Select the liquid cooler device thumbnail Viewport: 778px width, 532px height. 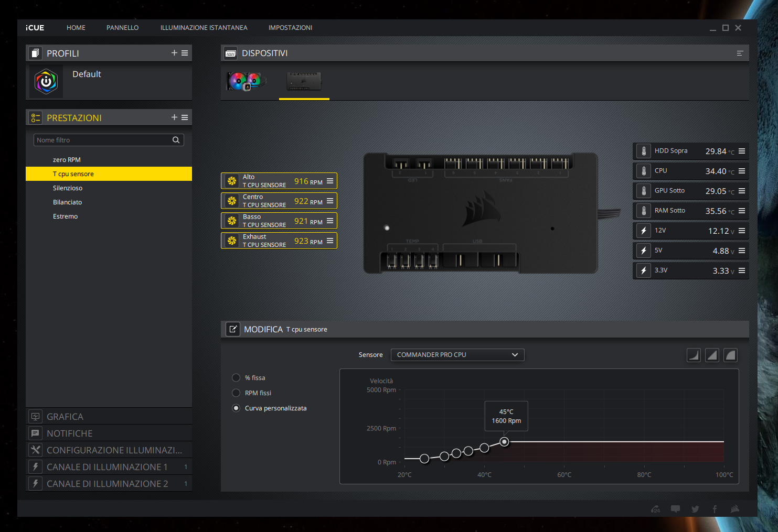(x=247, y=81)
